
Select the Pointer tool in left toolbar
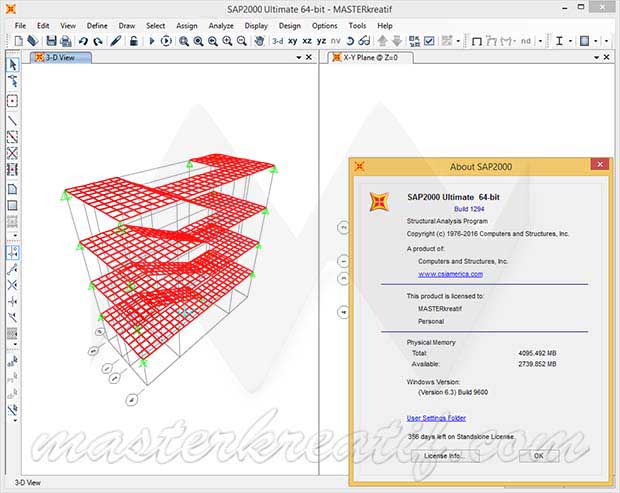tap(13, 65)
